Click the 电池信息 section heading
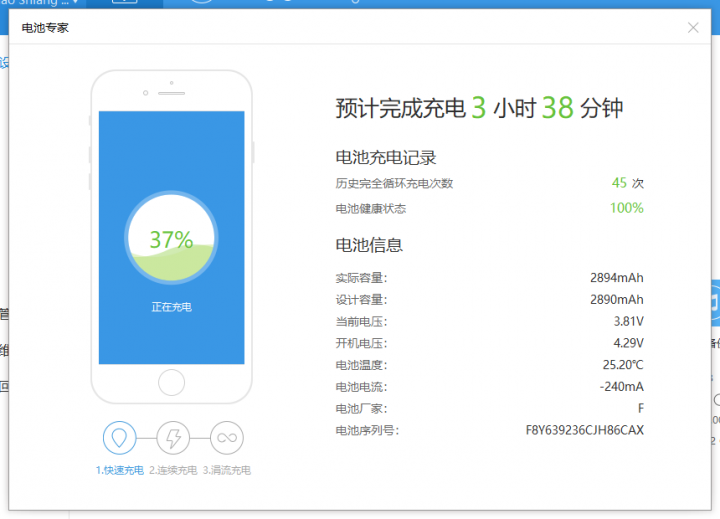 [369, 245]
